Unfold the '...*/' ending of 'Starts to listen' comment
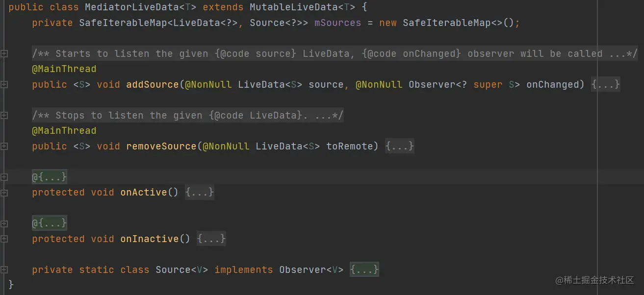 tap(623, 54)
